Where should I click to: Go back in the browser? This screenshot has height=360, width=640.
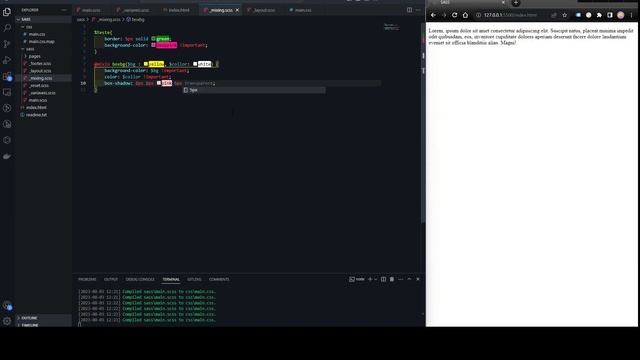[433, 15]
